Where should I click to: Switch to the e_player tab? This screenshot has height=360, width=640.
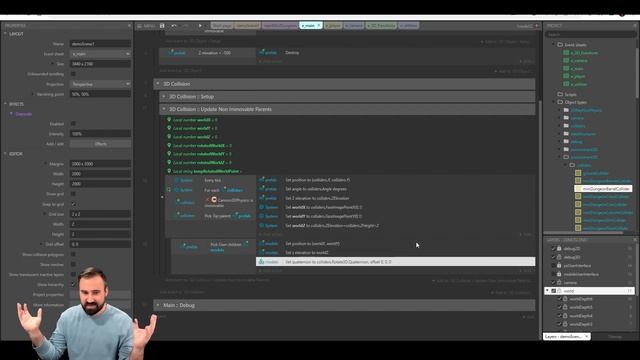coord(333,26)
